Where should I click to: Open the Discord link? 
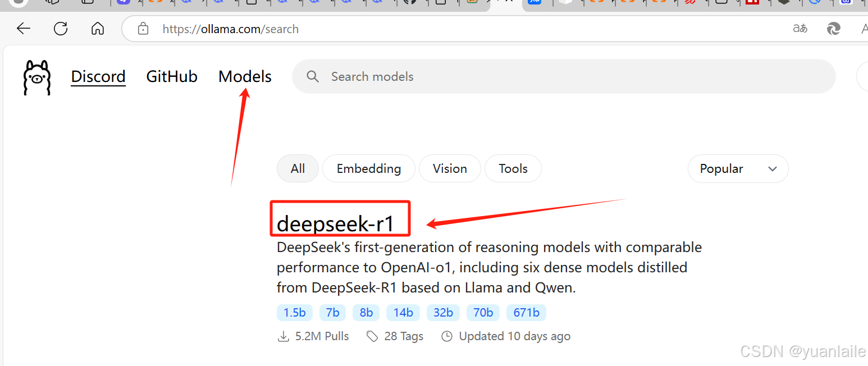coord(98,76)
